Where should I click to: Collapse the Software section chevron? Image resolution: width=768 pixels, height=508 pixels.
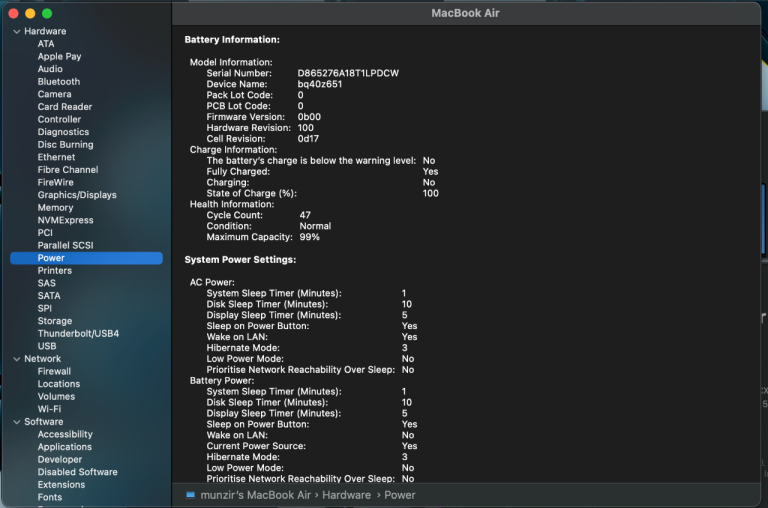point(17,422)
